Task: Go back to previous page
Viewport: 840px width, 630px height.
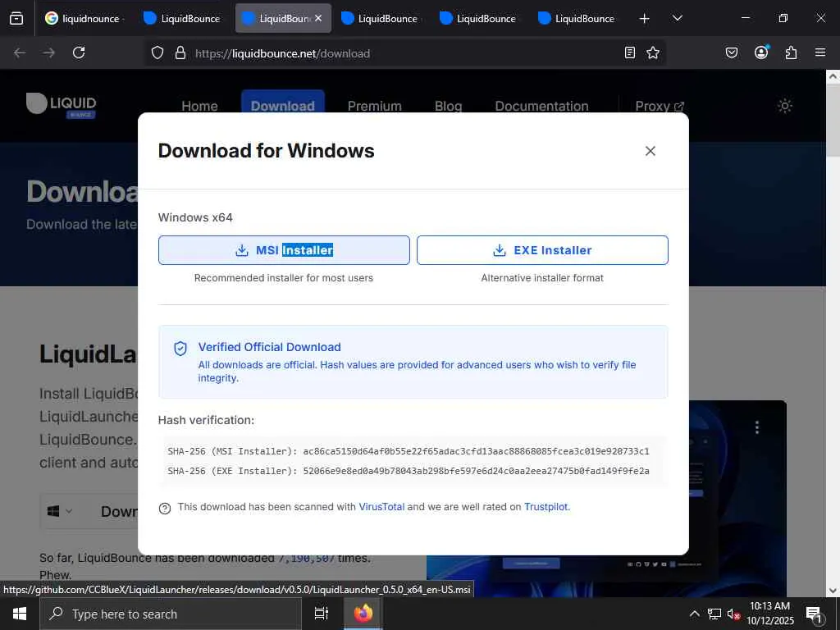Action: [20, 52]
